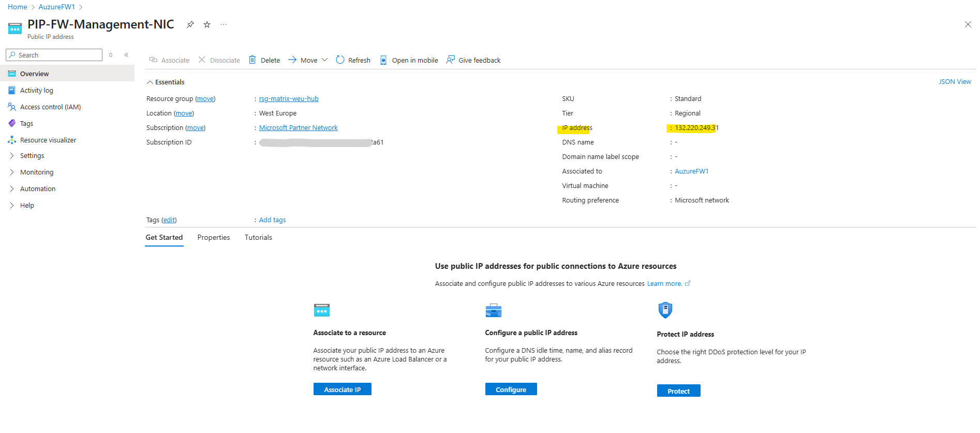Click move link beside Subscription
The height and width of the screenshot is (433, 980).
[195, 127]
